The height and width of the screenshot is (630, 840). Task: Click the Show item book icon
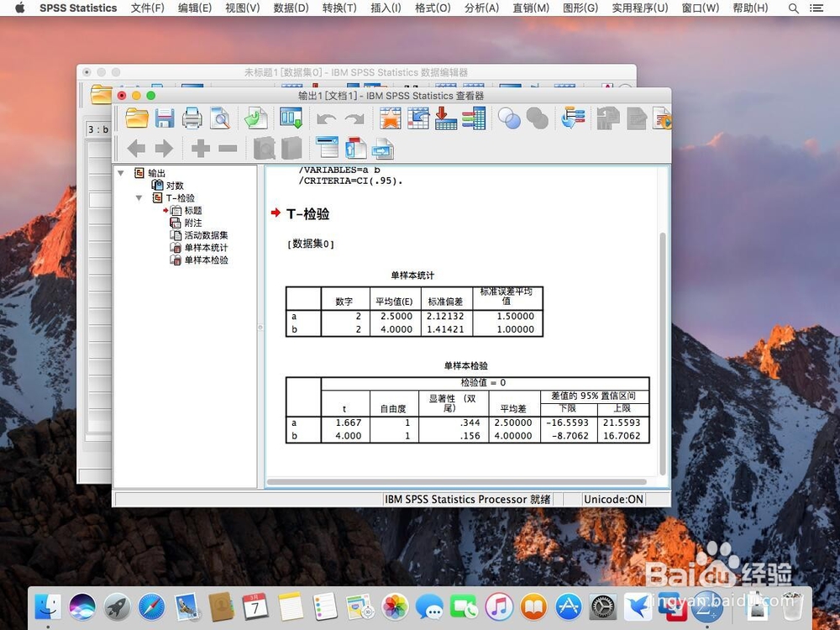tap(264, 149)
